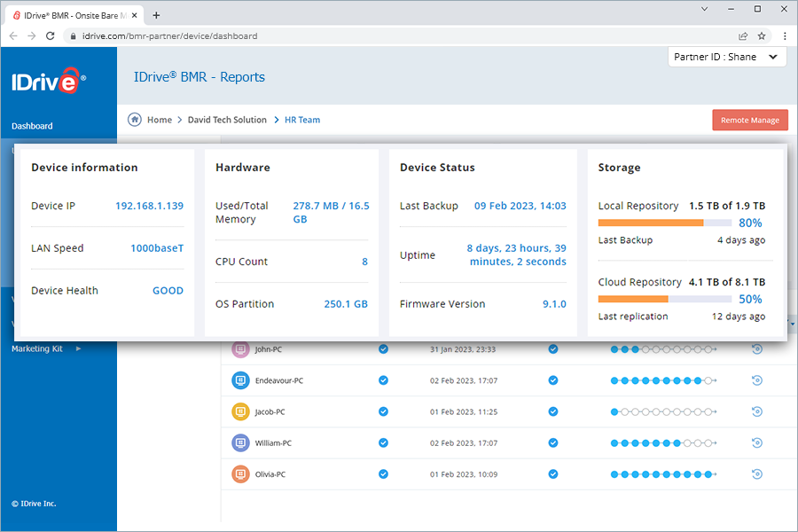The image size is (798, 532).
Task: Click the IDrive BMR - Reports heading
Action: [199, 77]
